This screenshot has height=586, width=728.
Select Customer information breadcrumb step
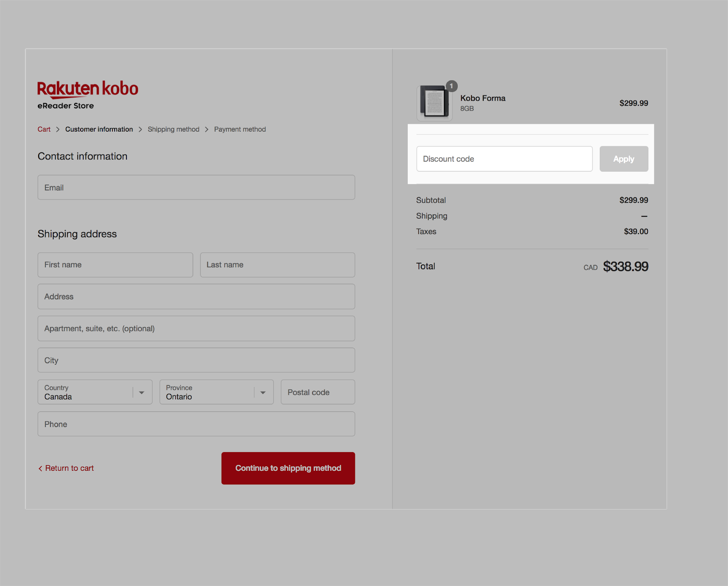point(99,129)
